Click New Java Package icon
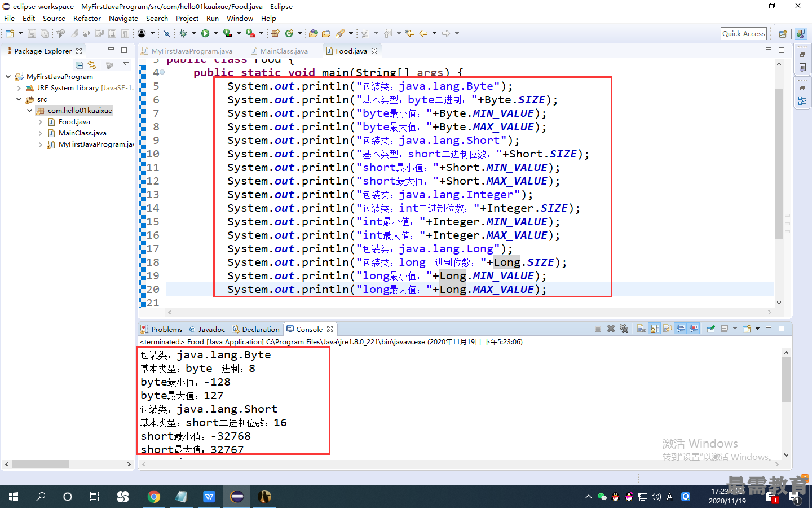The width and height of the screenshot is (812, 508). [275, 33]
